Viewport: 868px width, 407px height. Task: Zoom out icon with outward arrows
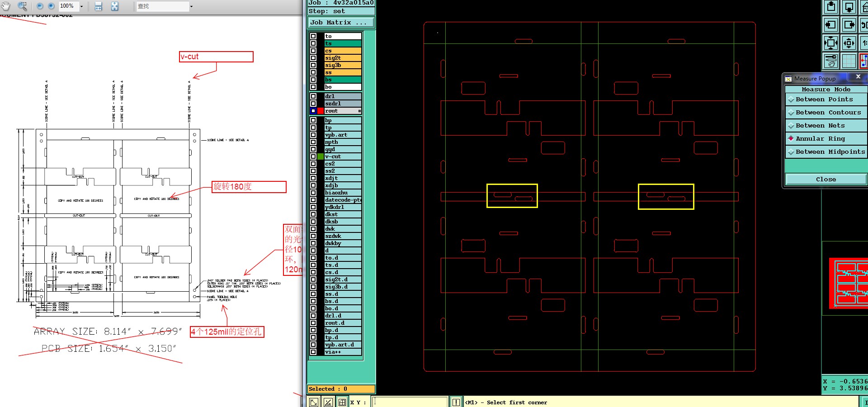click(x=849, y=43)
